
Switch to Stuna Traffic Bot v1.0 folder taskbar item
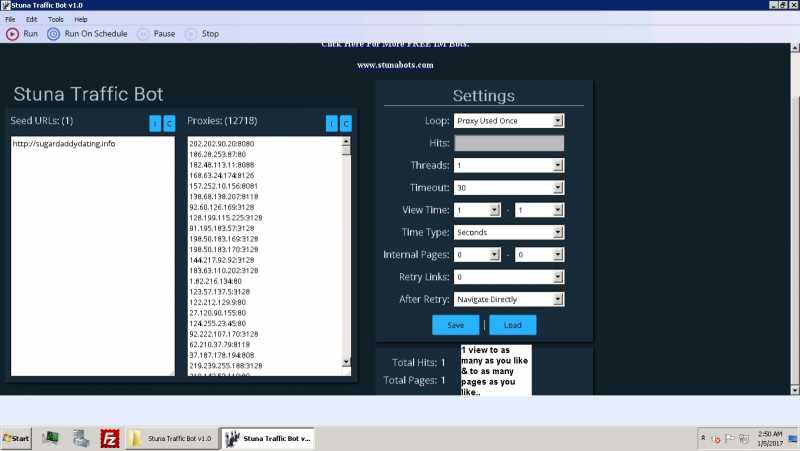172,439
